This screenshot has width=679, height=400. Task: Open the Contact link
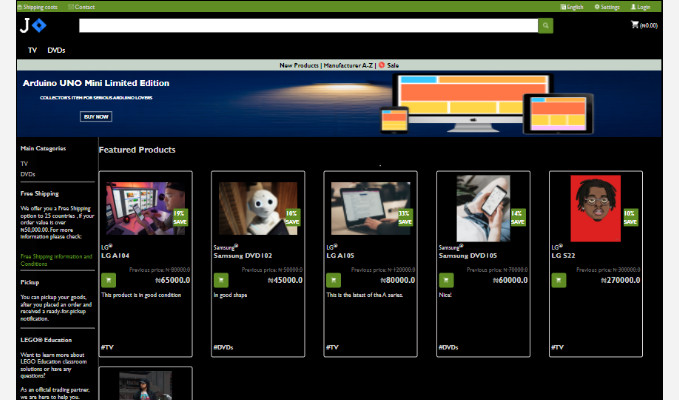(x=81, y=7)
